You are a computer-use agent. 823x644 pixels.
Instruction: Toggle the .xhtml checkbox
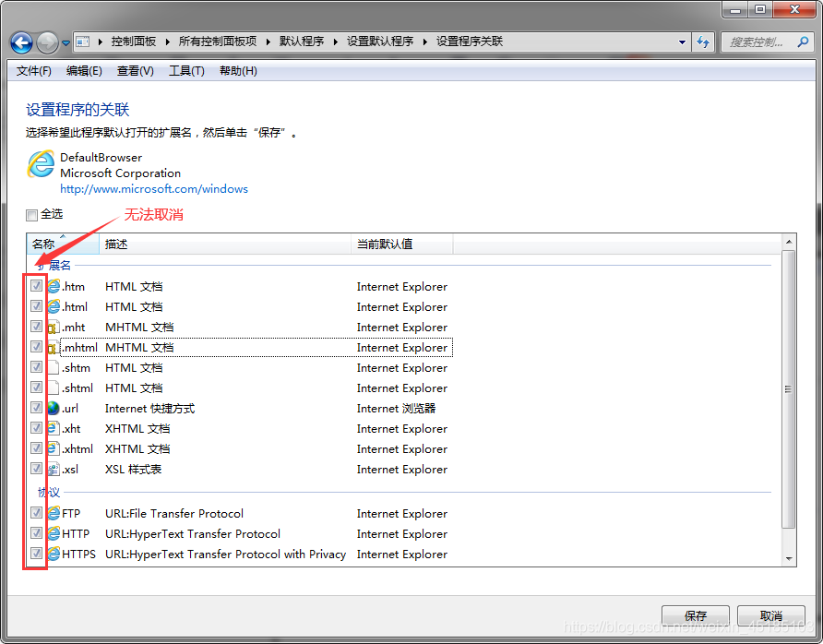(36, 448)
